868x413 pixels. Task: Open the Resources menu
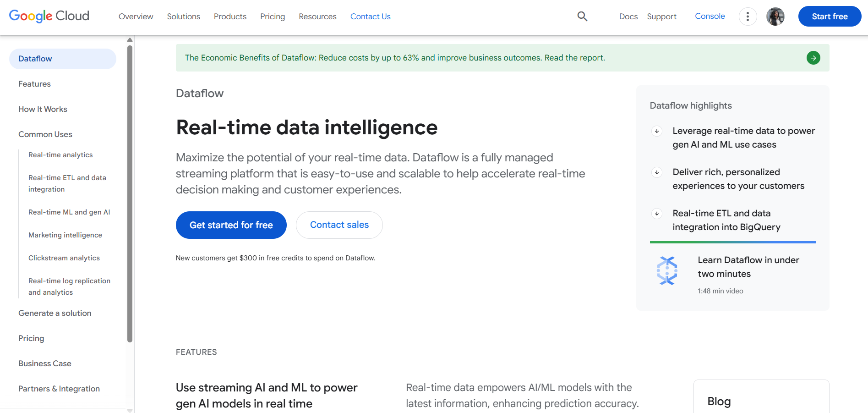(317, 16)
